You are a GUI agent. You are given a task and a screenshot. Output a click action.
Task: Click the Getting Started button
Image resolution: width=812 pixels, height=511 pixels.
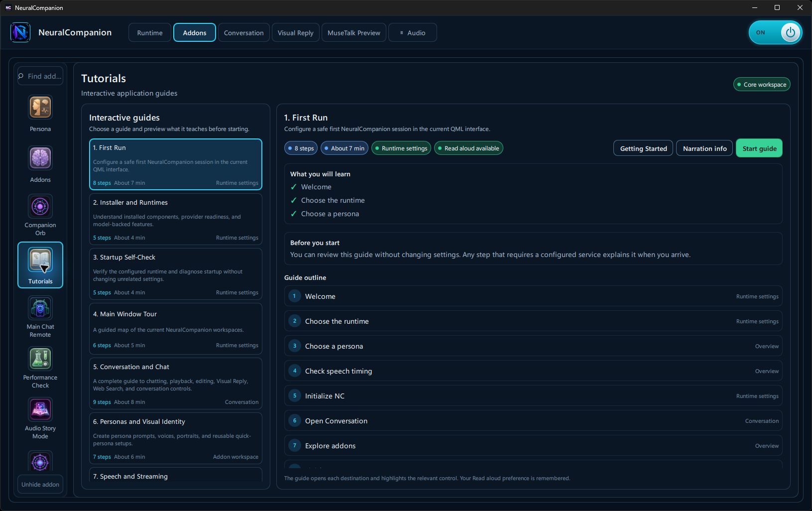coord(643,148)
